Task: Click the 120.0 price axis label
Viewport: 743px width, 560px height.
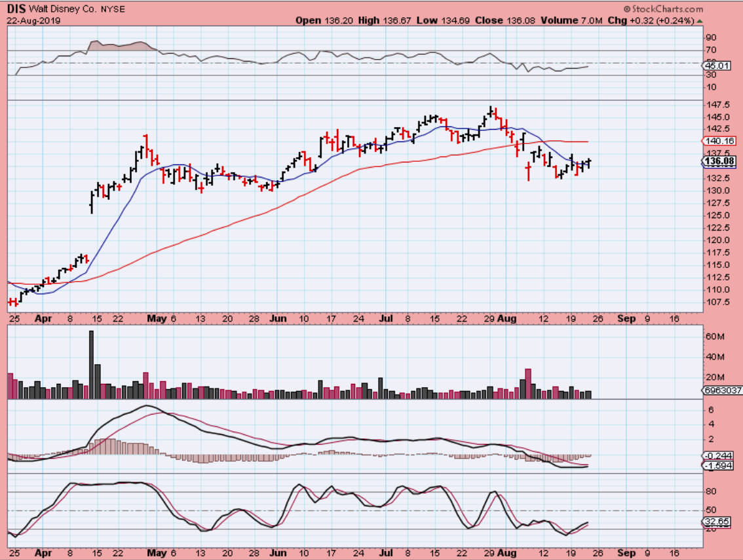Action: pyautogui.click(x=717, y=240)
